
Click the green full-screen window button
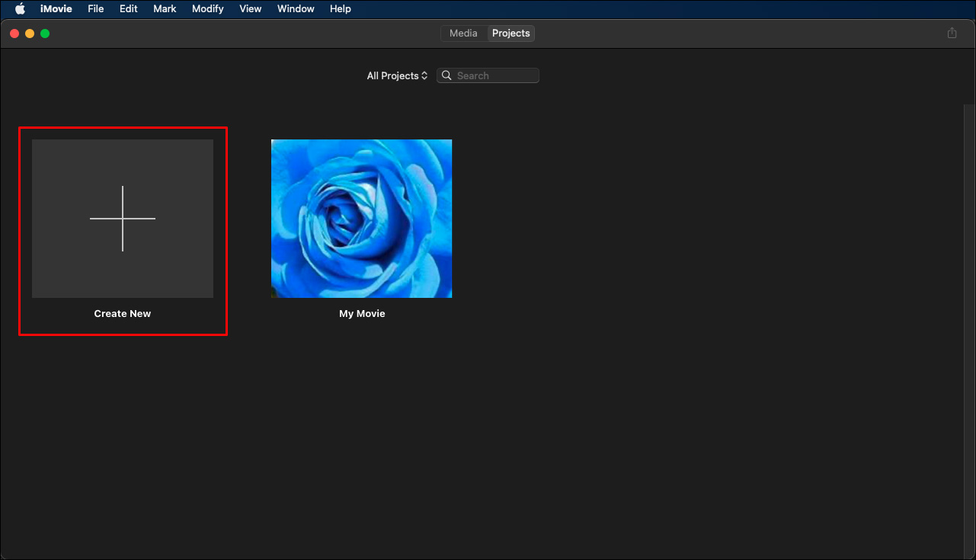pyautogui.click(x=45, y=33)
